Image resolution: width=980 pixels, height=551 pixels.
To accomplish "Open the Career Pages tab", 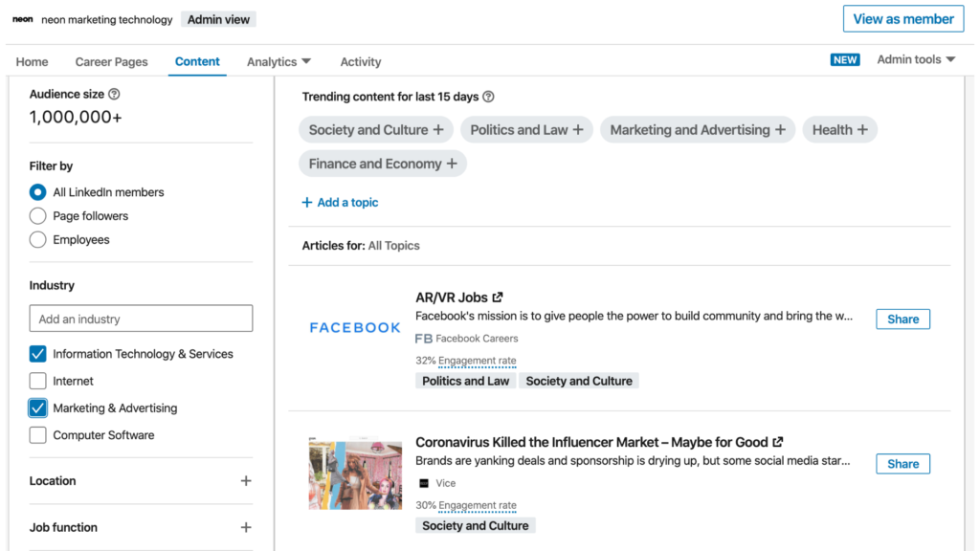I will click(111, 62).
